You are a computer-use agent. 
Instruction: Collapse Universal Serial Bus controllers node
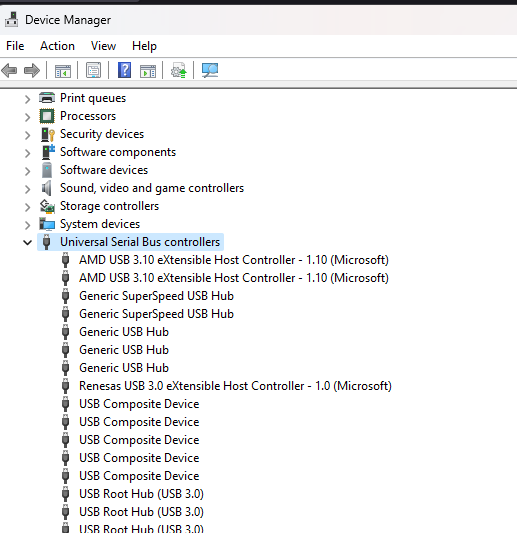(x=27, y=242)
